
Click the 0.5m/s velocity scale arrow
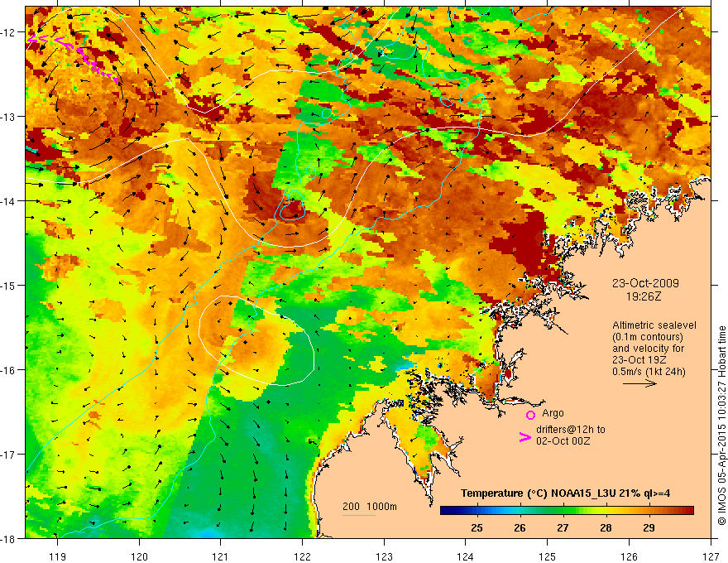click(x=639, y=383)
